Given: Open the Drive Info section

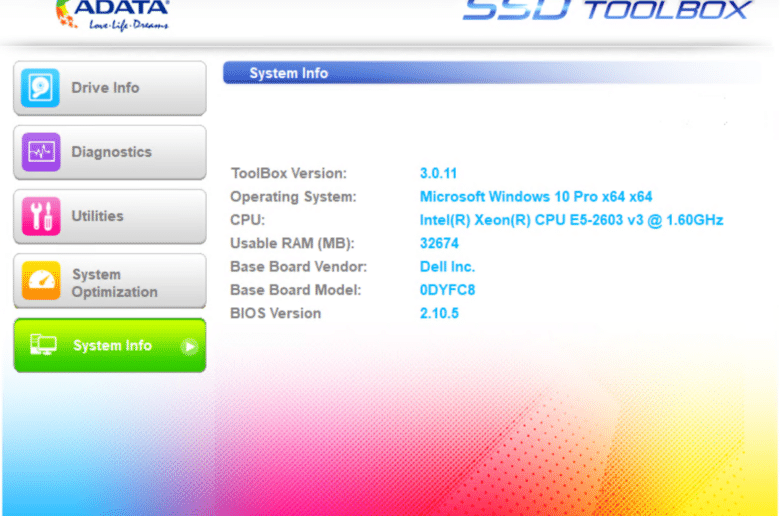Looking at the screenshot, I should [x=110, y=88].
